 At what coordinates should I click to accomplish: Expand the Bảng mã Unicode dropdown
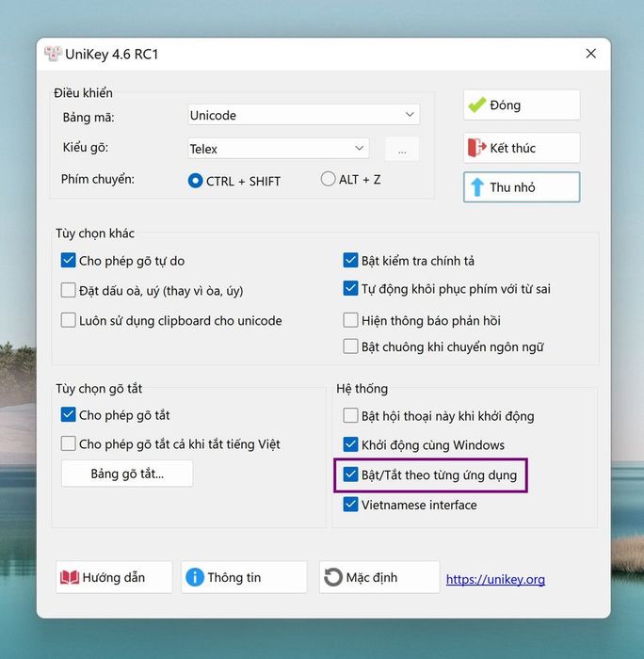click(303, 115)
